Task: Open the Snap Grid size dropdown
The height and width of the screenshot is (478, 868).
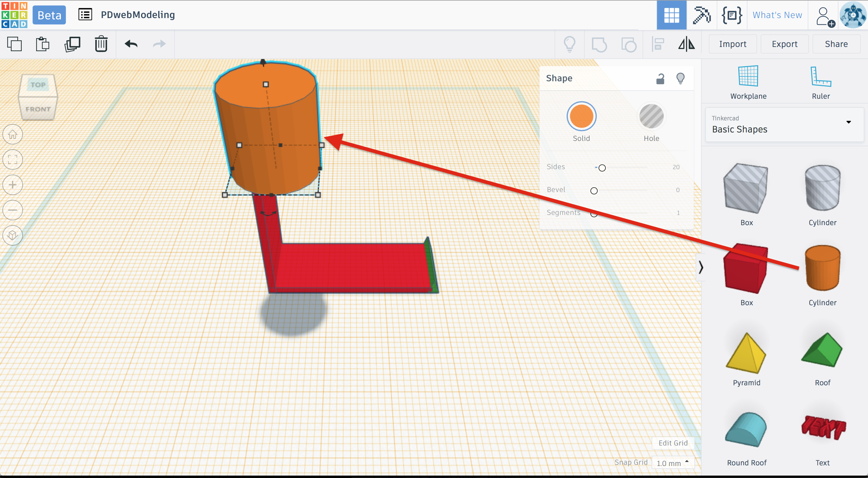Action: (673, 463)
